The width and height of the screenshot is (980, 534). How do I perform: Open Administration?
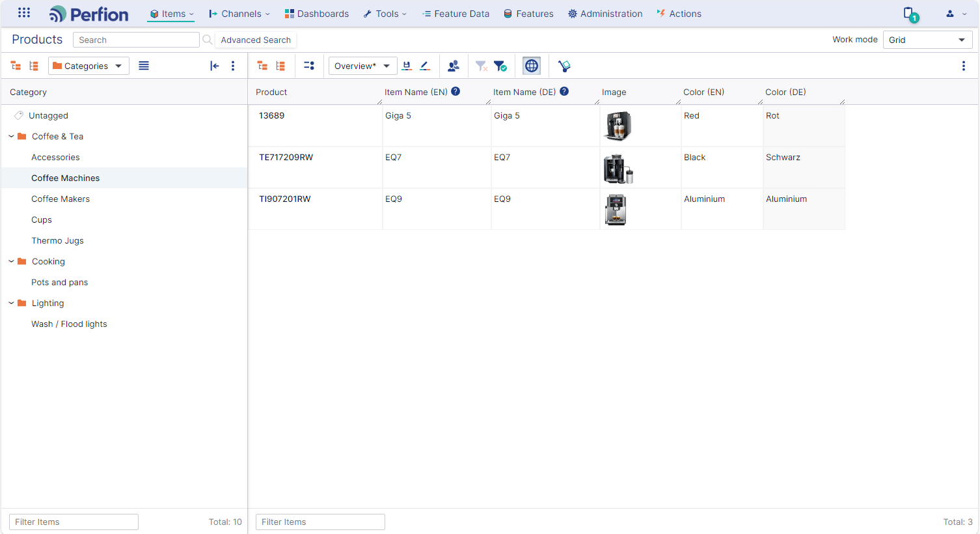coord(605,14)
